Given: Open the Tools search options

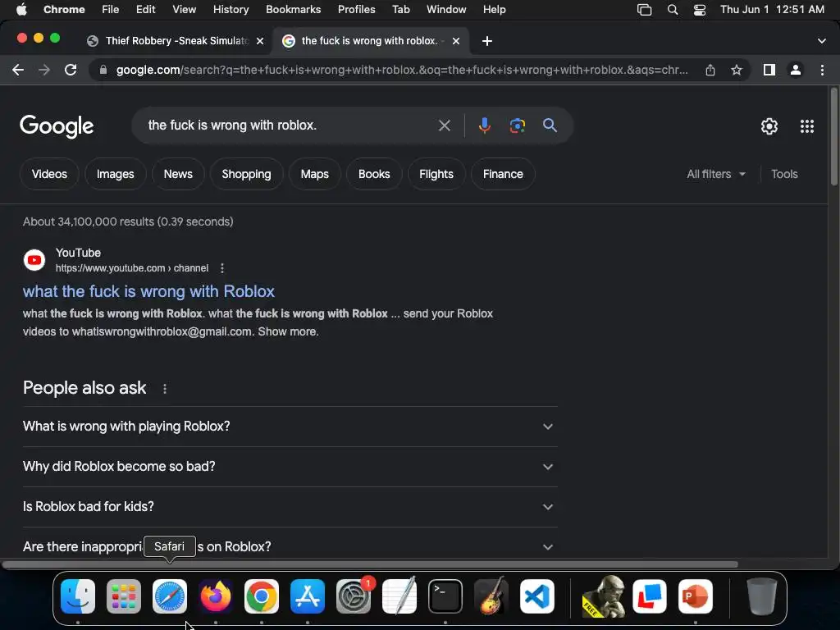Looking at the screenshot, I should tap(784, 174).
